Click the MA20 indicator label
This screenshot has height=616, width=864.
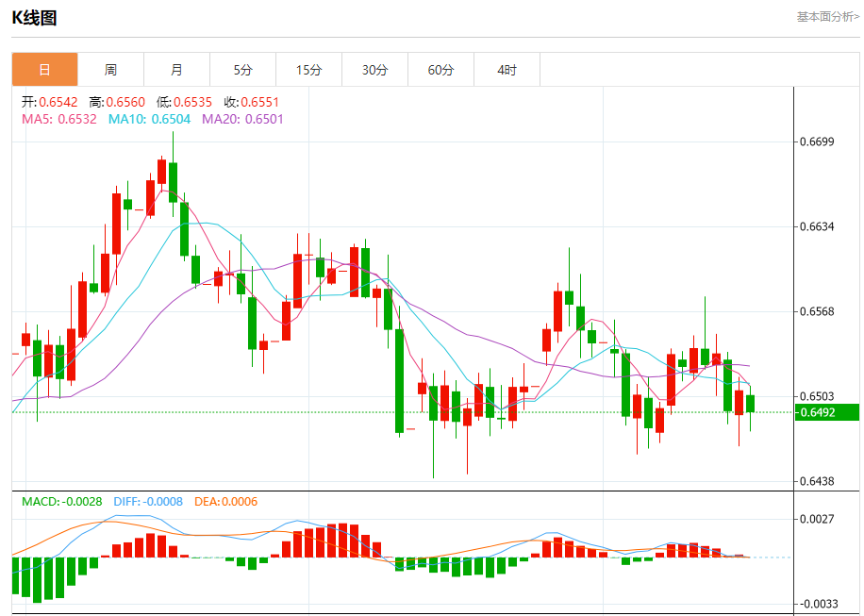pyautogui.click(x=242, y=119)
